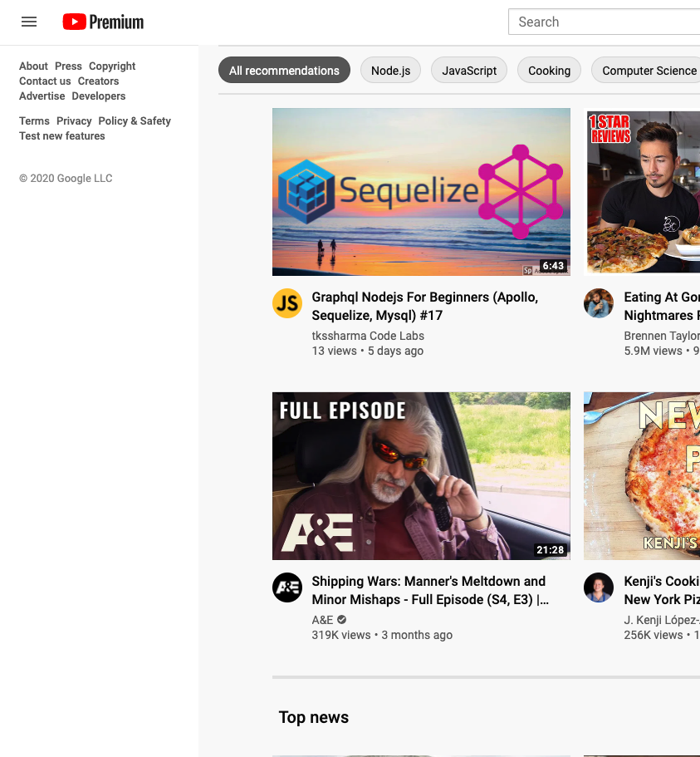Enable the Node.js filter chip
The image size is (700, 757).
(390, 71)
